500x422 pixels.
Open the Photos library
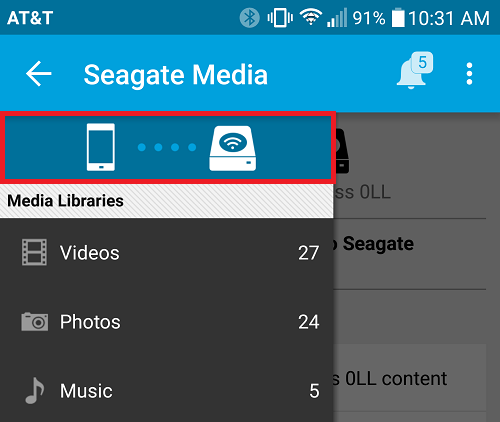[167, 322]
